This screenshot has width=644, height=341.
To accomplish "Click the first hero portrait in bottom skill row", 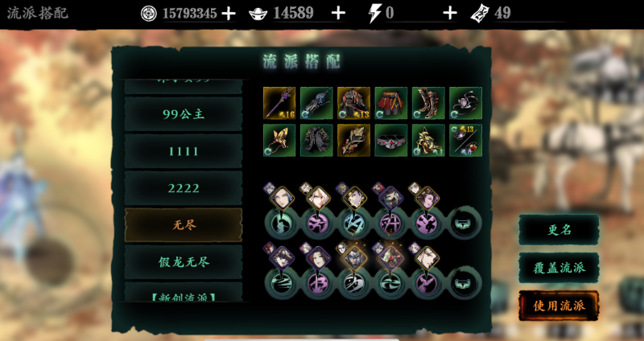I will (282, 257).
